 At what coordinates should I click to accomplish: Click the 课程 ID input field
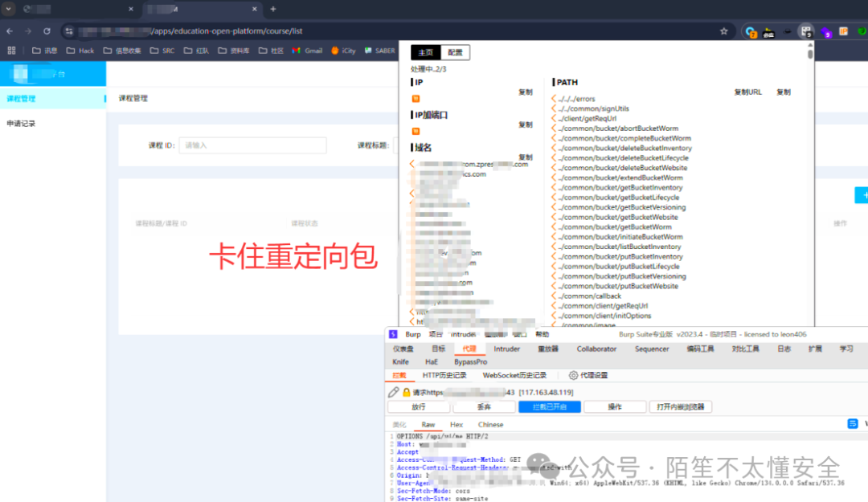(252, 145)
